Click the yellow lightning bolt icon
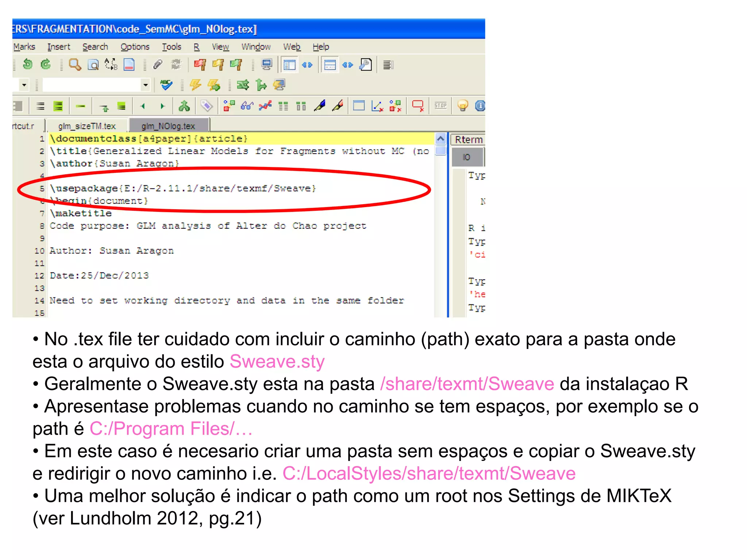Screen dimensions: 747x560 tap(196, 85)
